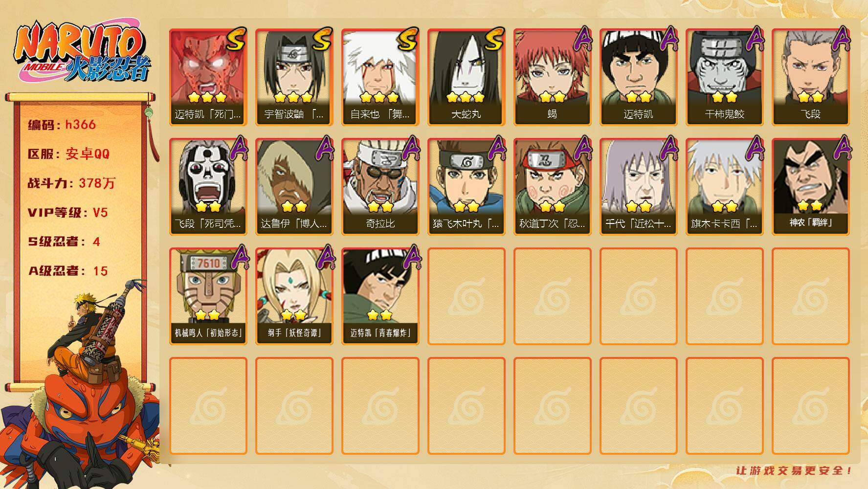Select the 迈特凯「死门」 first card
Image resolution: width=868 pixels, height=489 pixels.
tap(208, 77)
